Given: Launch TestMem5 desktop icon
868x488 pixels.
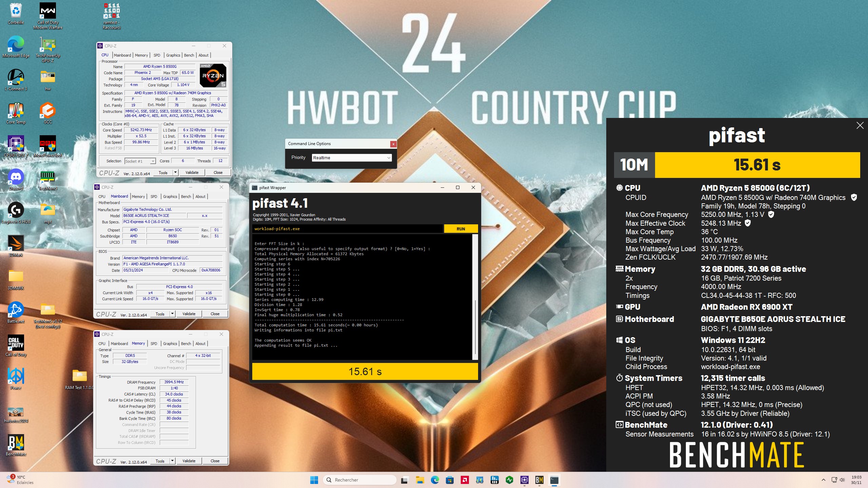Looking at the screenshot, I should pyautogui.click(x=48, y=180).
